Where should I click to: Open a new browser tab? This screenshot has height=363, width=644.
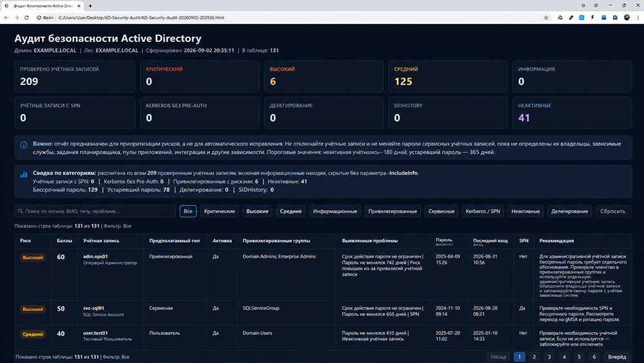coord(90,6)
